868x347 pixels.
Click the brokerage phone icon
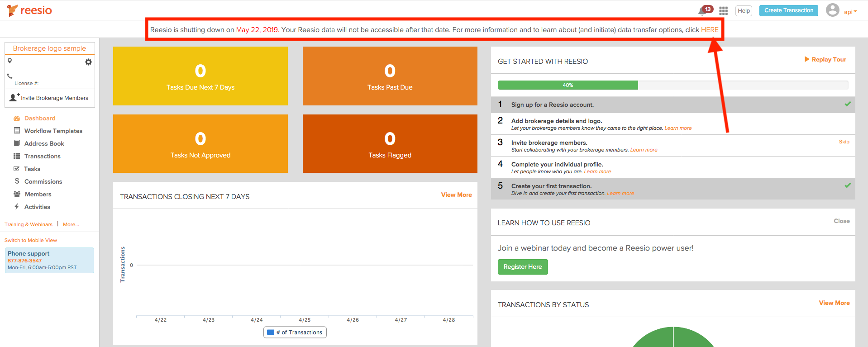pyautogui.click(x=10, y=76)
